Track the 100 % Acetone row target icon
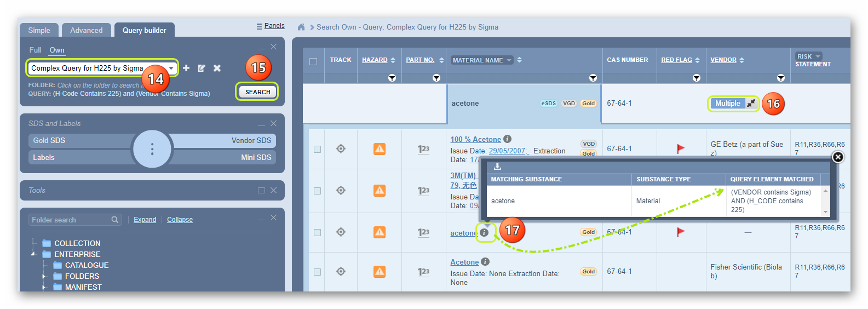 click(x=341, y=148)
